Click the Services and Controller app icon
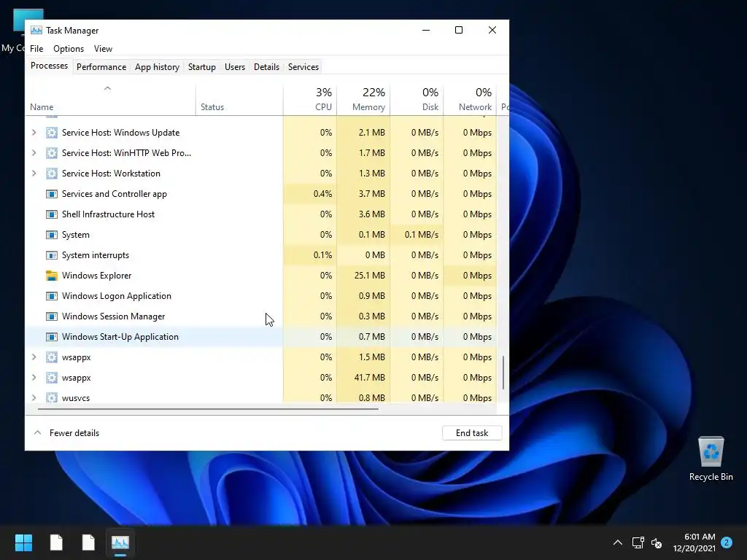 [x=52, y=194]
